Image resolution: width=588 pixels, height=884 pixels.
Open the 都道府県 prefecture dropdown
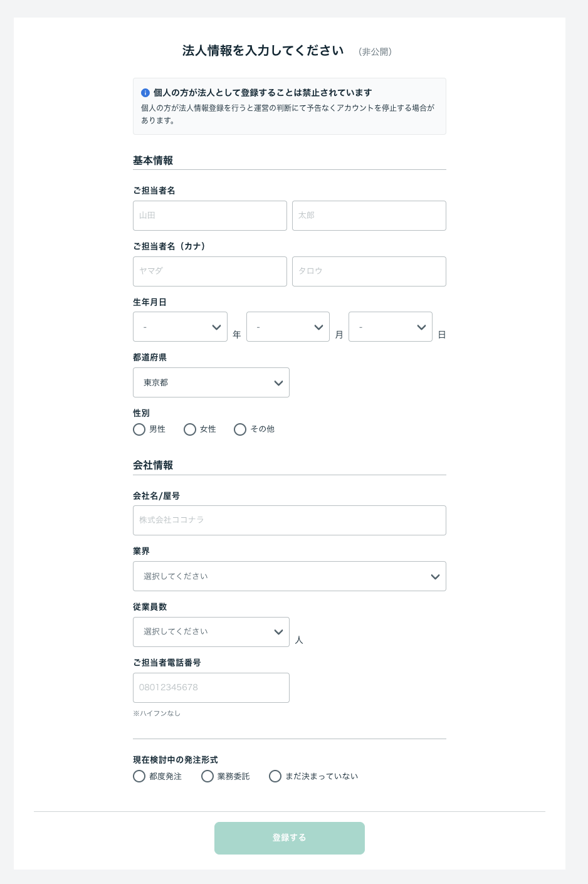211,382
